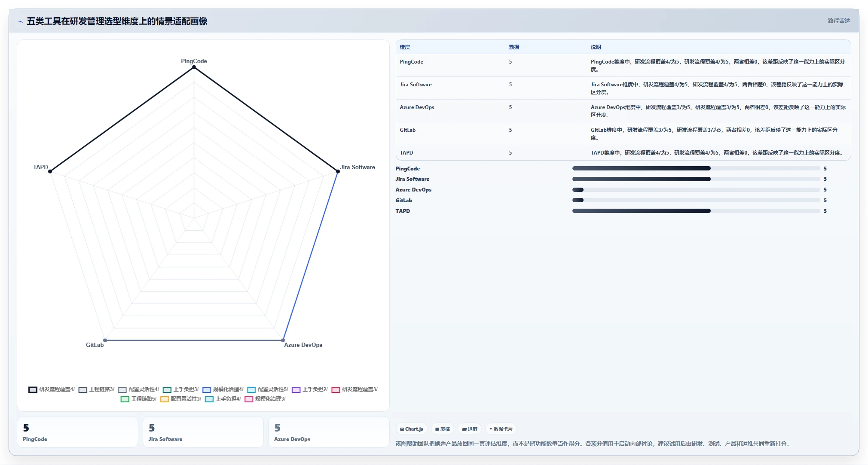The width and height of the screenshot is (868, 465).
Task: Click the panel title 五类工具在研发管理选型维度上的情景适配画像
Action: click(117, 21)
